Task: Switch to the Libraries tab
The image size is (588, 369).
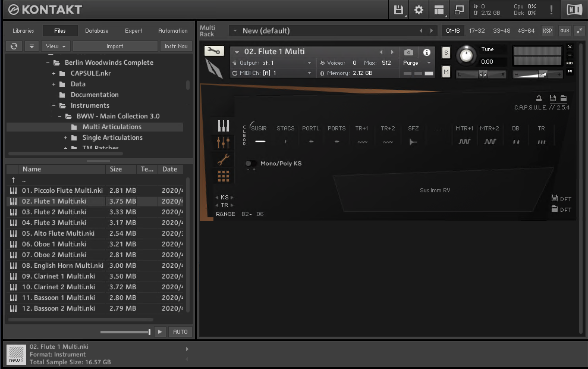Action: tap(23, 31)
